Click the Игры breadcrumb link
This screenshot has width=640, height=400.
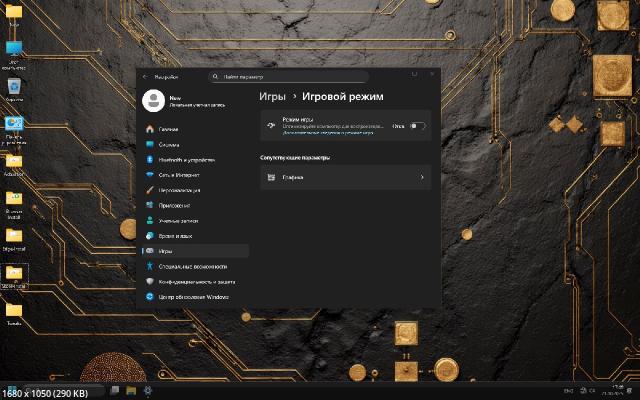(272, 96)
